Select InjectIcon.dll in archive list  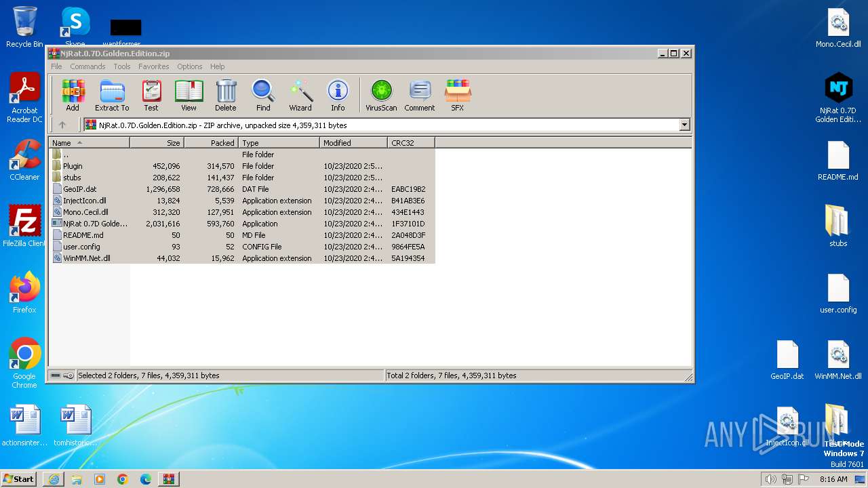242,201
